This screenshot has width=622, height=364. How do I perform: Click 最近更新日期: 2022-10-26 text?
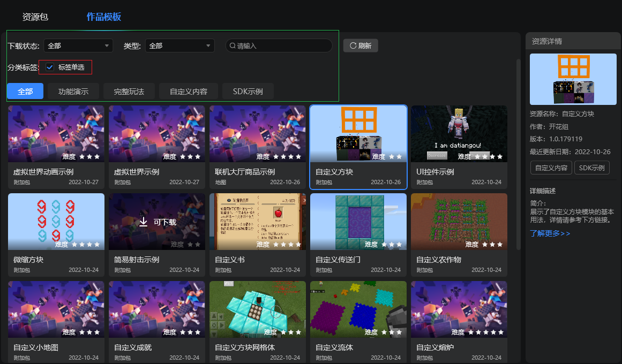[570, 151]
